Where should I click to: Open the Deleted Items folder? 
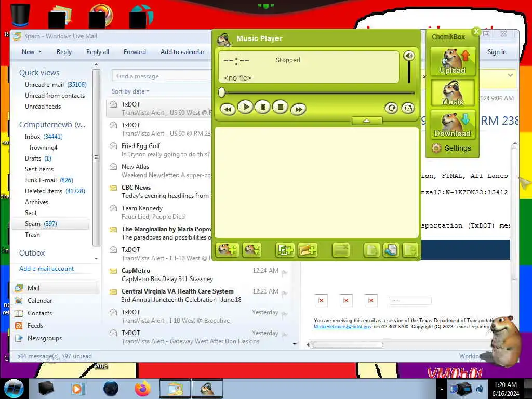(x=55, y=191)
